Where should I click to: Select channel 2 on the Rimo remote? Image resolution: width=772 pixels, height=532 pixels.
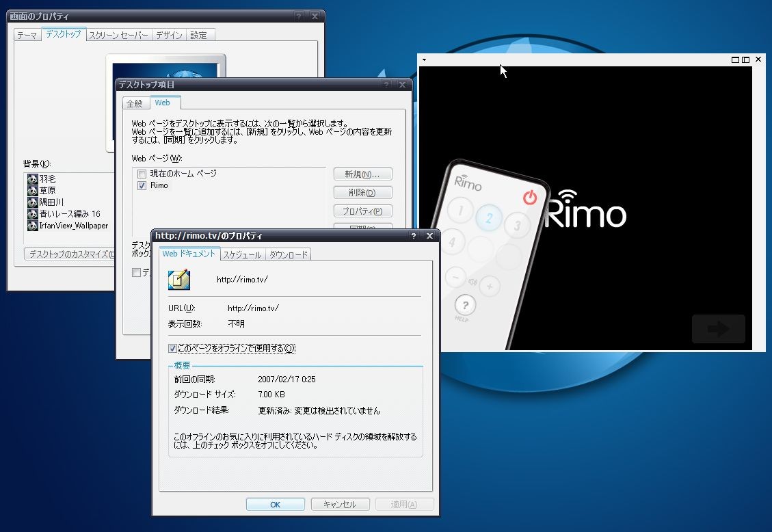coord(489,218)
